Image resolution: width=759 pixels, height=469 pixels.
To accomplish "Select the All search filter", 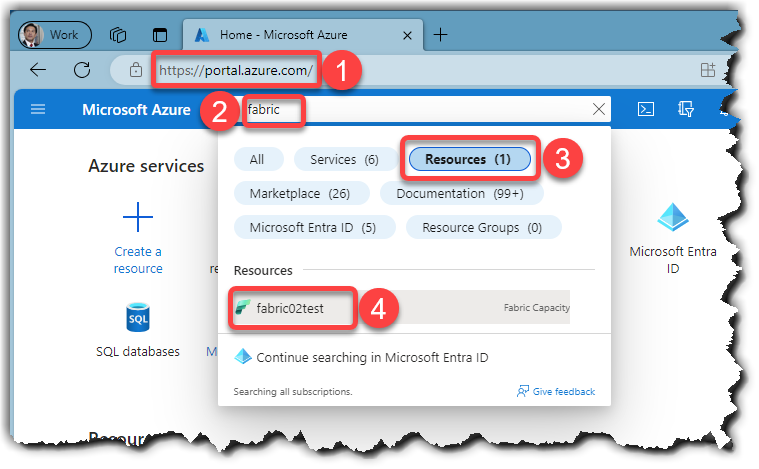I will 257,159.
